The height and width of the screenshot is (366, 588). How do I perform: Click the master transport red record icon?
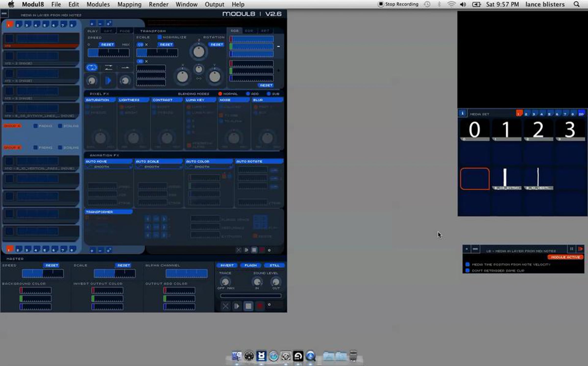click(x=260, y=306)
